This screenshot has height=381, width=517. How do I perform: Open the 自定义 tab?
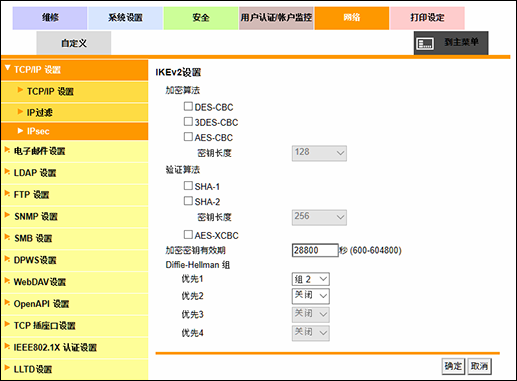[x=74, y=43]
